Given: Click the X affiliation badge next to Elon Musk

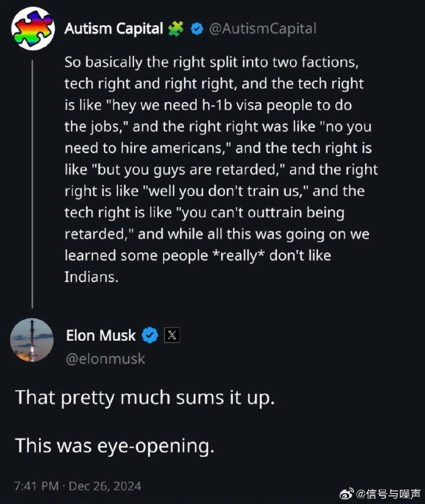Looking at the screenshot, I should [171, 335].
